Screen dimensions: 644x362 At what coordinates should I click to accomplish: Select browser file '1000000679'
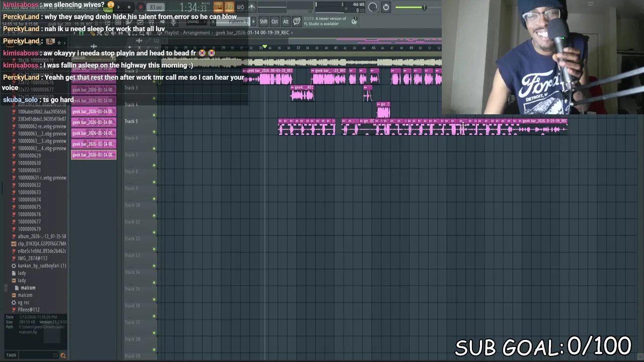29,229
